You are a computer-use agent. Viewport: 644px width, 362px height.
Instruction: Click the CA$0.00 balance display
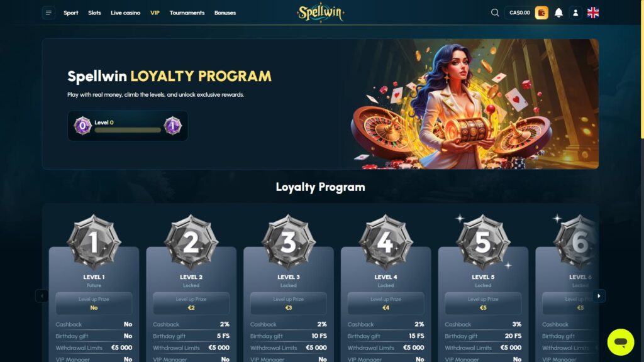point(519,13)
